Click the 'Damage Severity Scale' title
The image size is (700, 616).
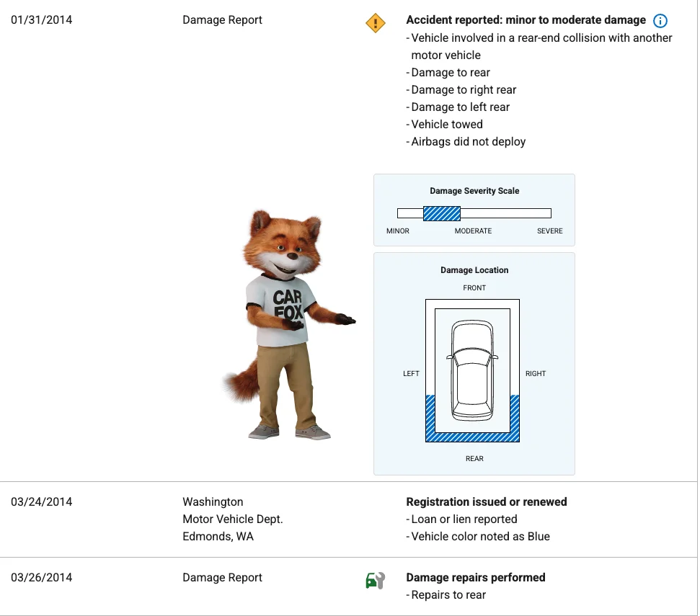coord(474,191)
